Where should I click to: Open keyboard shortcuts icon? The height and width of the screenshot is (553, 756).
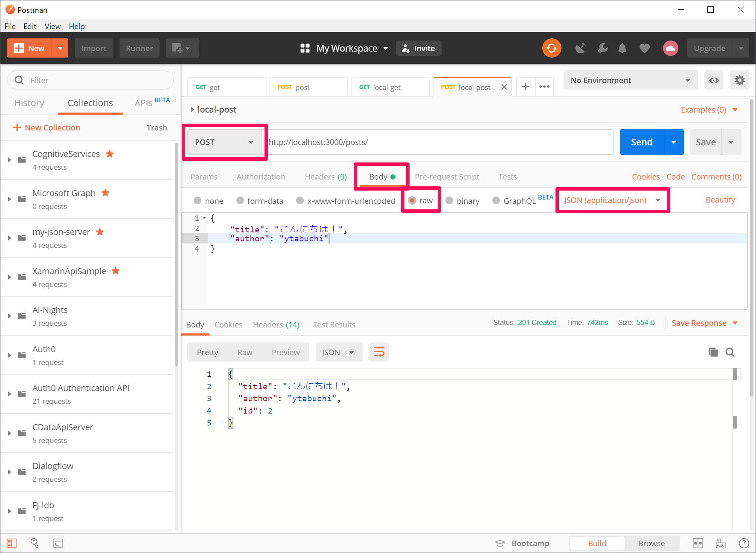721,543
